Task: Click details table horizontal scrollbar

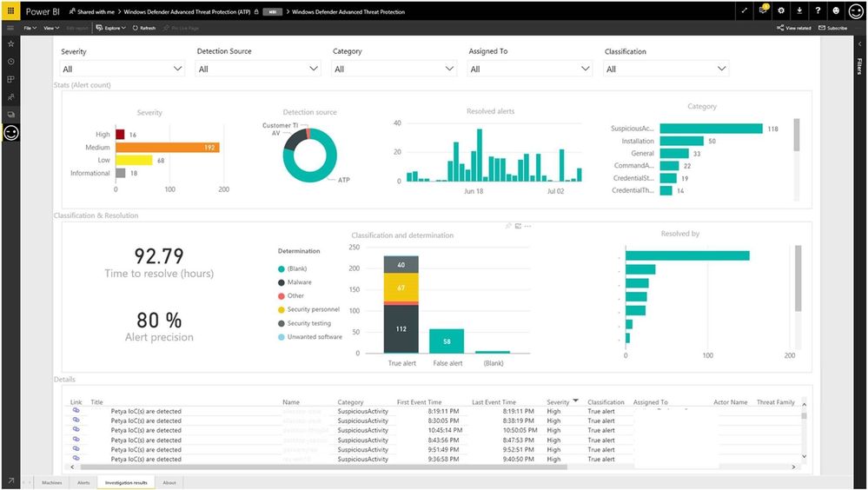Action: point(322,467)
